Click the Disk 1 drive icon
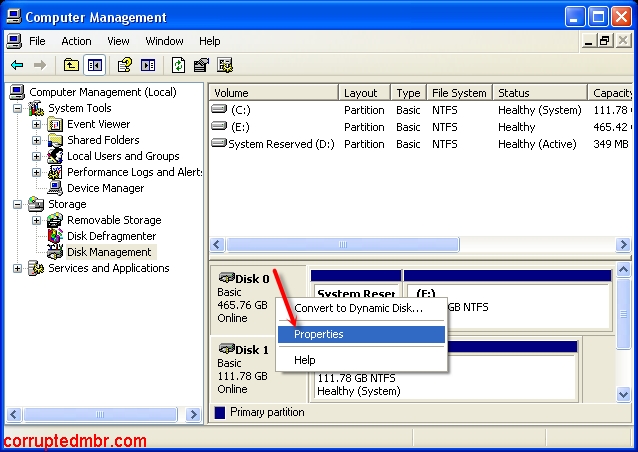The height and width of the screenshot is (452, 638). coord(226,350)
